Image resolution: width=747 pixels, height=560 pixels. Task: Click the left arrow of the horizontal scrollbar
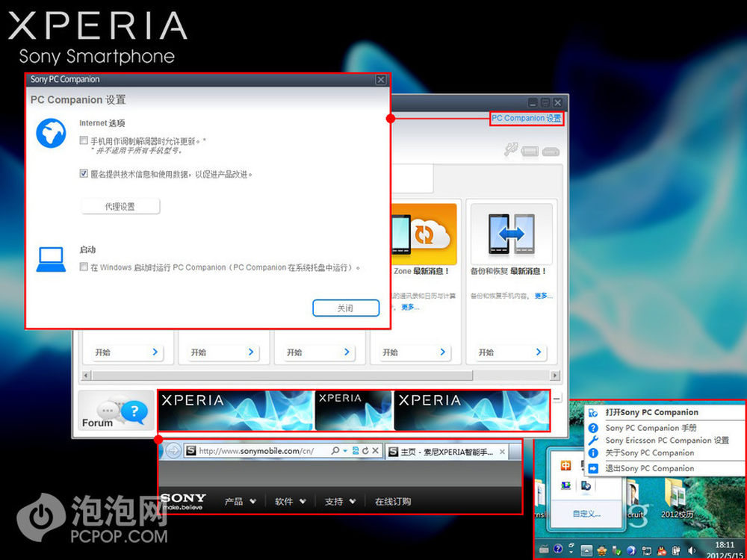point(86,376)
